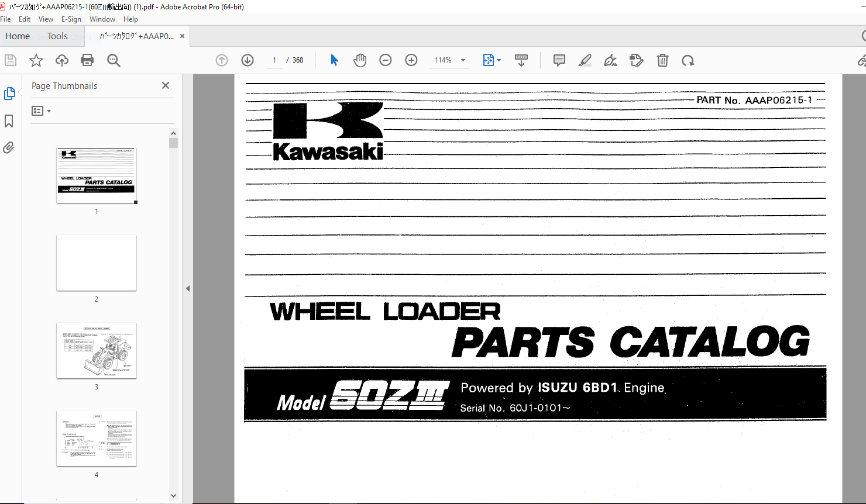Activate the Hand pan tool
Screen dimensions: 866x504
360,60
